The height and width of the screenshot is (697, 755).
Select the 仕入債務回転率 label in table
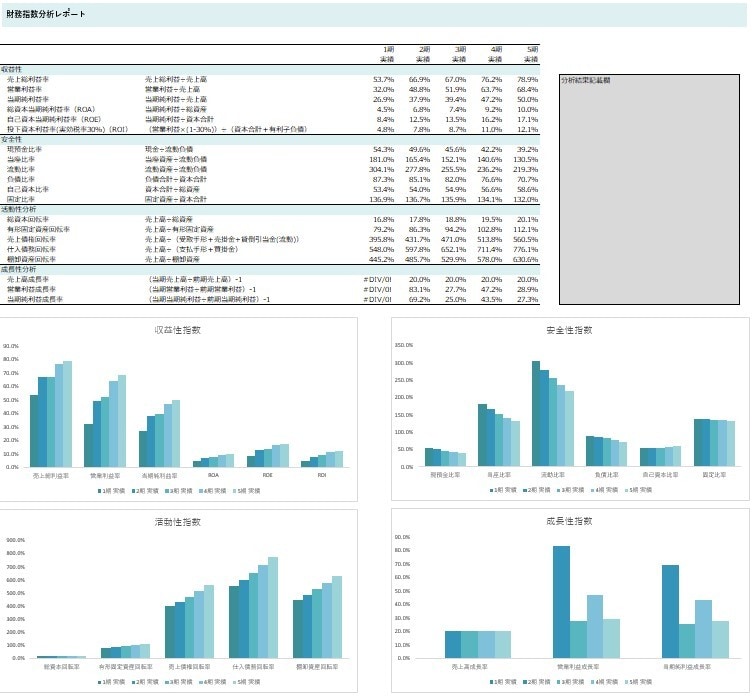tap(31, 249)
